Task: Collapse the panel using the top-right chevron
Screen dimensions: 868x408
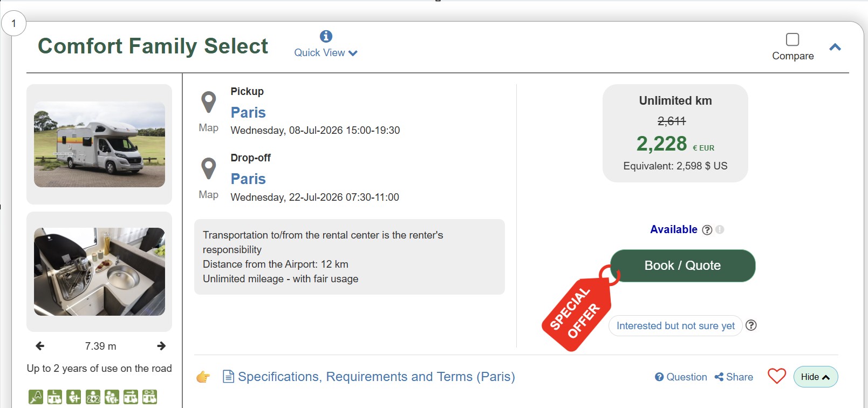Action: (835, 47)
